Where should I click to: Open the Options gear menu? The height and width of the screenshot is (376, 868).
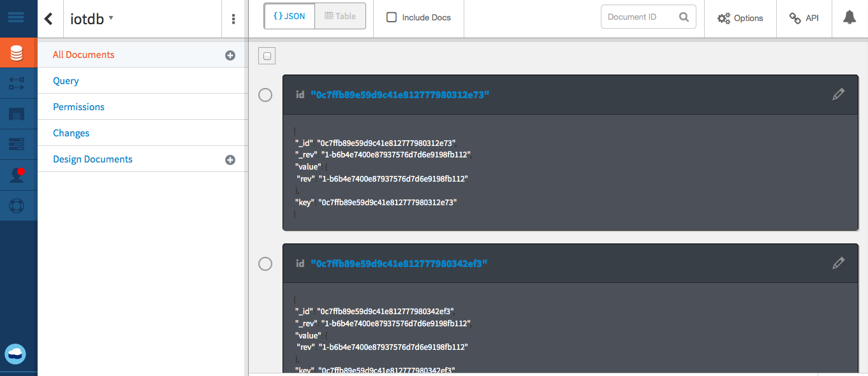tap(740, 18)
